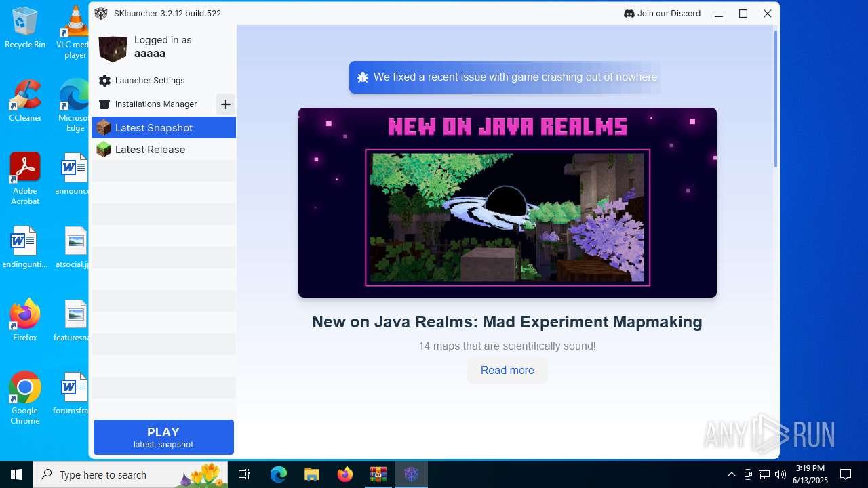
Task: Click the bug icon in notification banner
Action: click(363, 77)
